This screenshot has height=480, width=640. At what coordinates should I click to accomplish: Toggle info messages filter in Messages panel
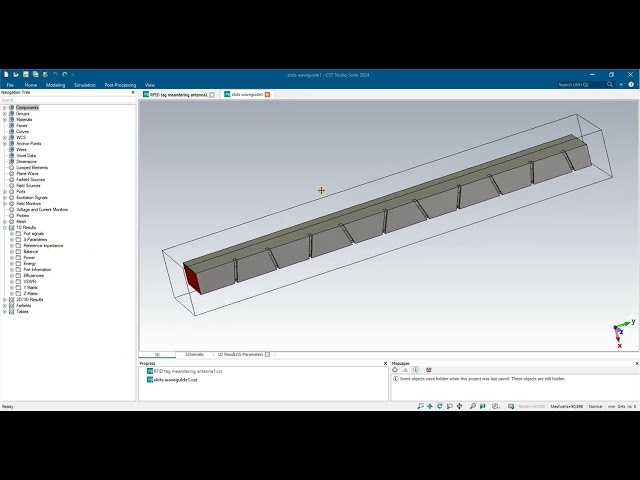[416, 370]
